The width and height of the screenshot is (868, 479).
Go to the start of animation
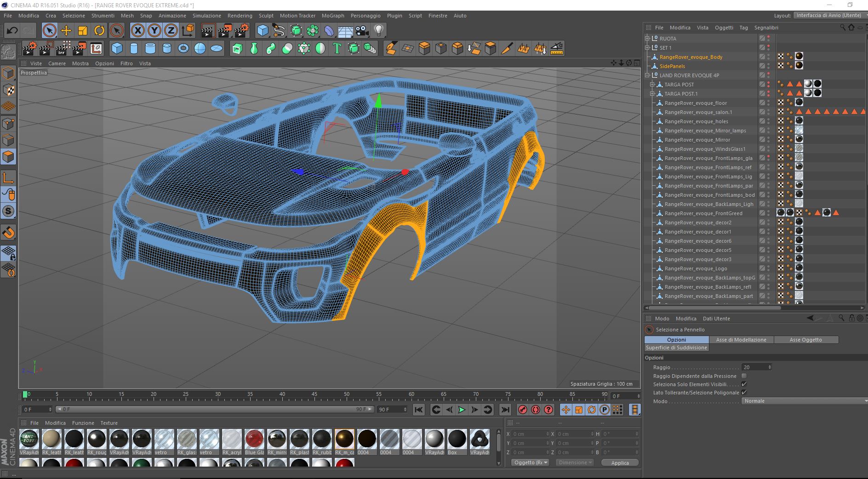point(418,410)
